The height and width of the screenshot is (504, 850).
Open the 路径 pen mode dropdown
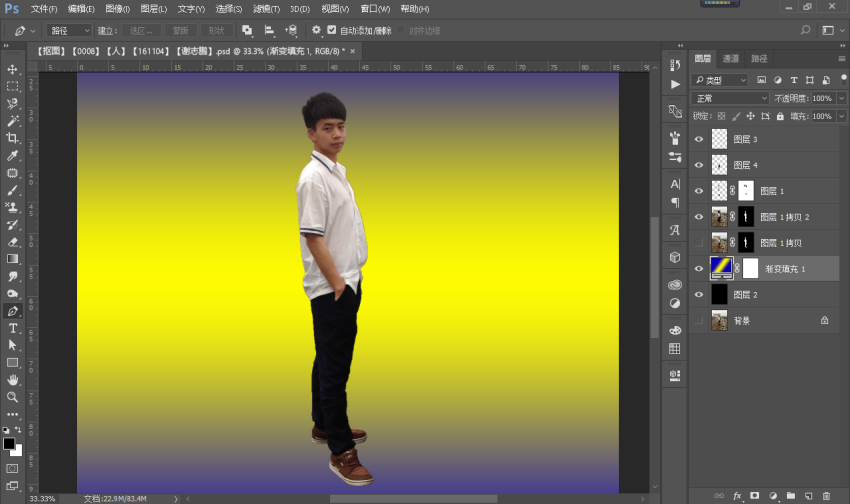(69, 31)
